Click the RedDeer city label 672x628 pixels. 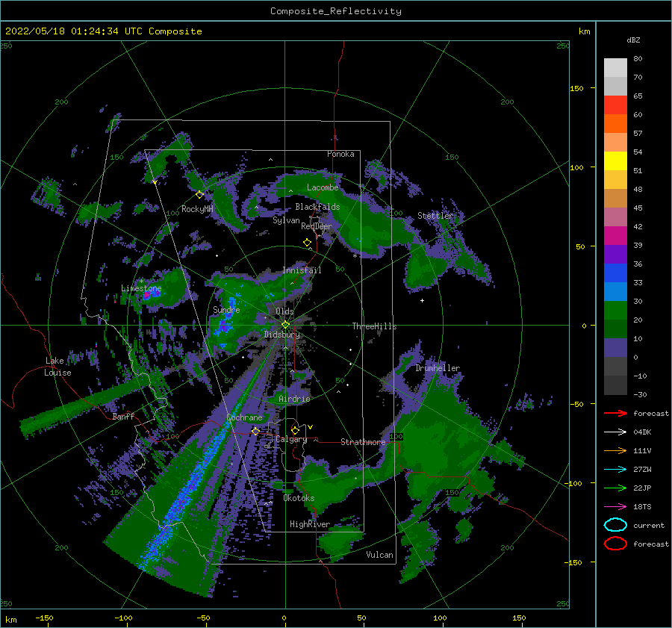tap(317, 226)
